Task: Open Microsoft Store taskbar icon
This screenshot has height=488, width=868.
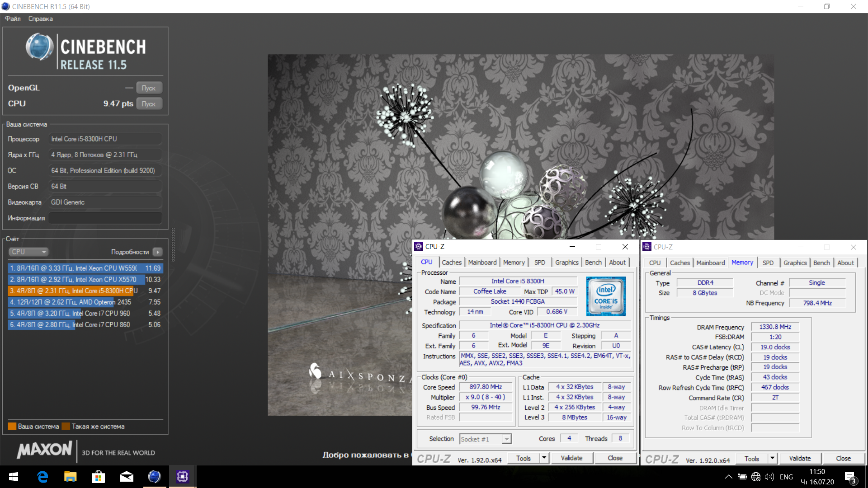Action: (x=99, y=477)
